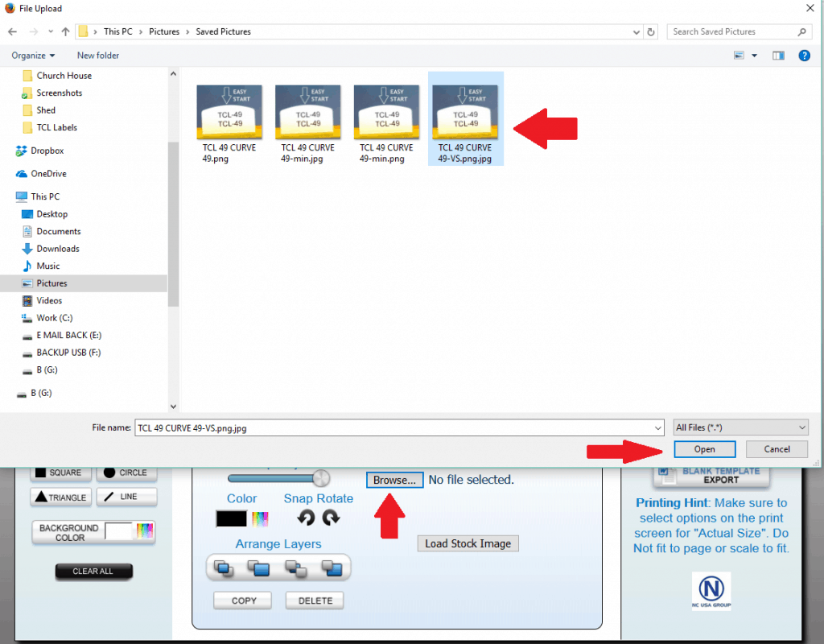Open the view options dropdown arrow
Image resolution: width=824 pixels, height=644 pixels.
coord(754,56)
